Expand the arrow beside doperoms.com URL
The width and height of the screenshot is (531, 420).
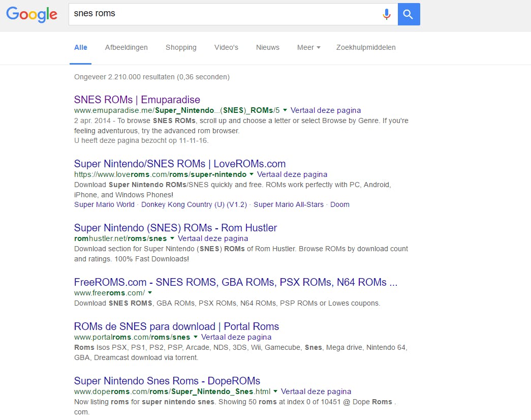[275, 391]
